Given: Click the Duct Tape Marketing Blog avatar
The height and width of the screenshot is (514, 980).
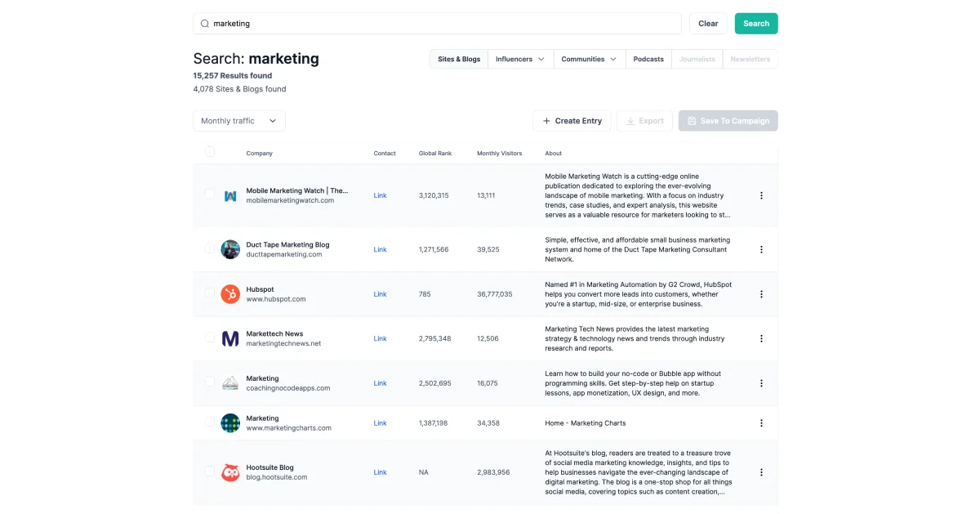Looking at the screenshot, I should [230, 249].
